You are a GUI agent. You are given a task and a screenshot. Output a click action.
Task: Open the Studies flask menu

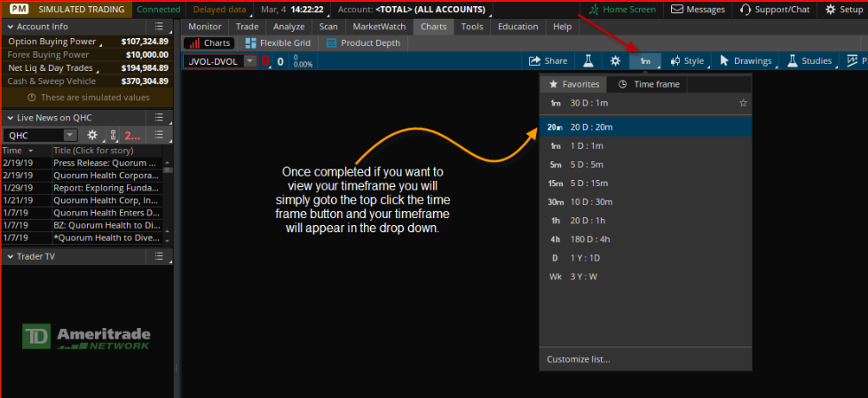(x=809, y=61)
